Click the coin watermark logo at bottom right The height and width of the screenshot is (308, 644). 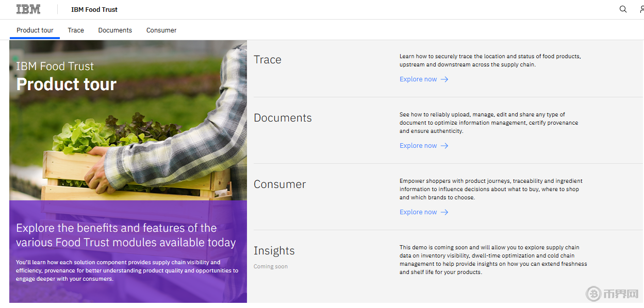(x=594, y=294)
